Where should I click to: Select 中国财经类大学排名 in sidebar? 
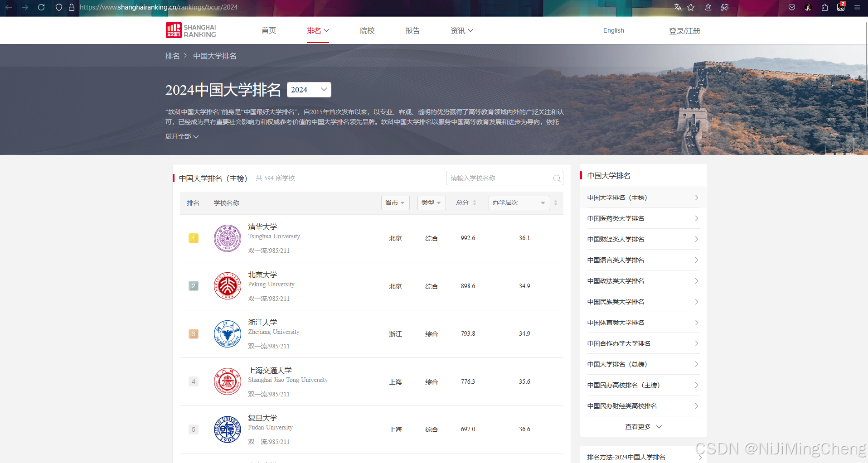643,239
